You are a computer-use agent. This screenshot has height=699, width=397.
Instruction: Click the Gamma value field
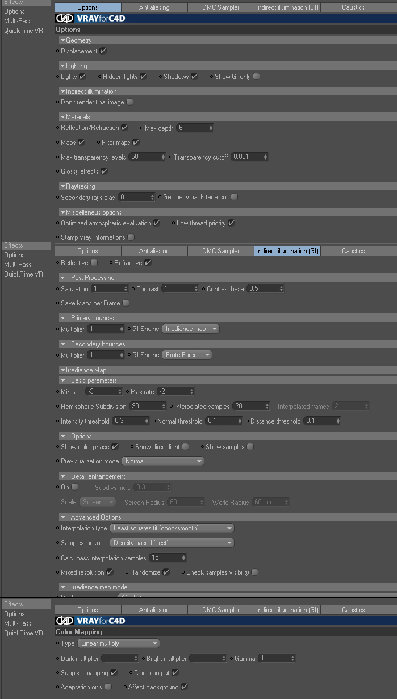coord(276,658)
